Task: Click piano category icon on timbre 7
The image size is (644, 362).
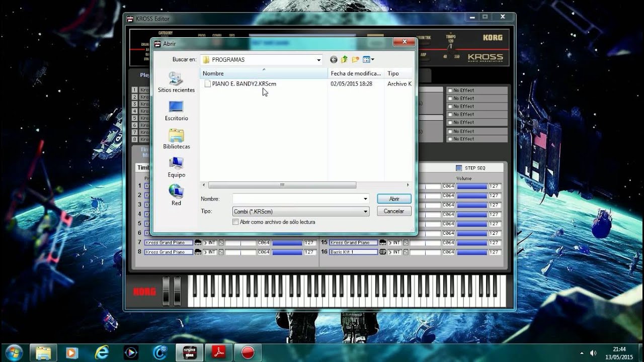Action: [198, 243]
